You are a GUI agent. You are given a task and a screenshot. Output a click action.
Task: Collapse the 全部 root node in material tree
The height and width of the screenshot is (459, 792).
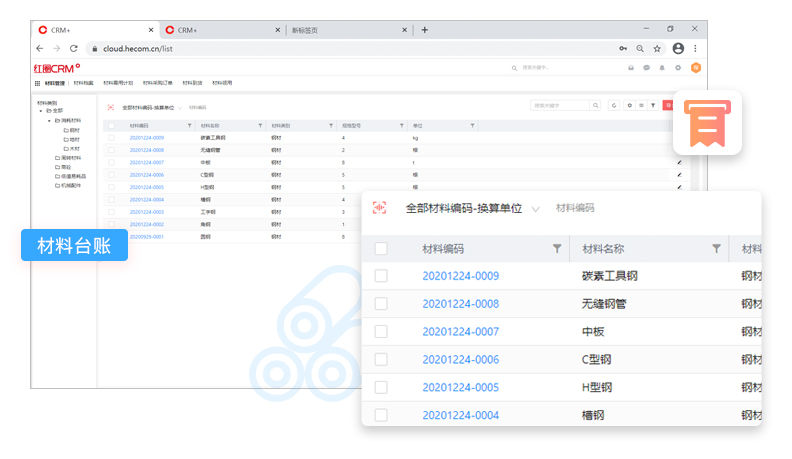pyautogui.click(x=41, y=111)
